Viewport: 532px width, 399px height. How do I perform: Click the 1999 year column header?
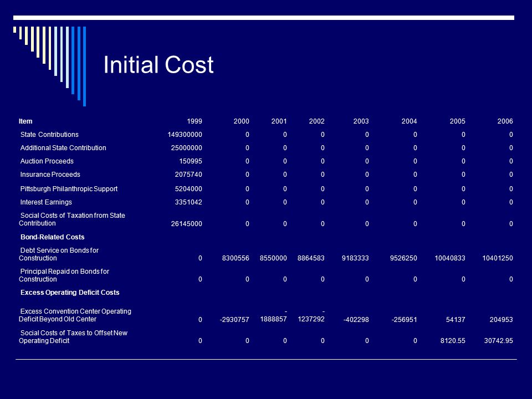coord(195,121)
